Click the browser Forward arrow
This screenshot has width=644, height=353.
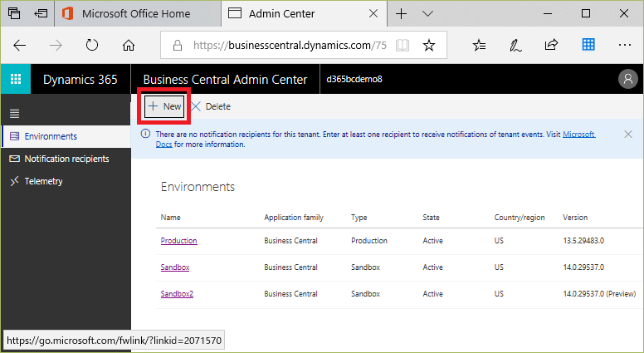click(x=56, y=45)
